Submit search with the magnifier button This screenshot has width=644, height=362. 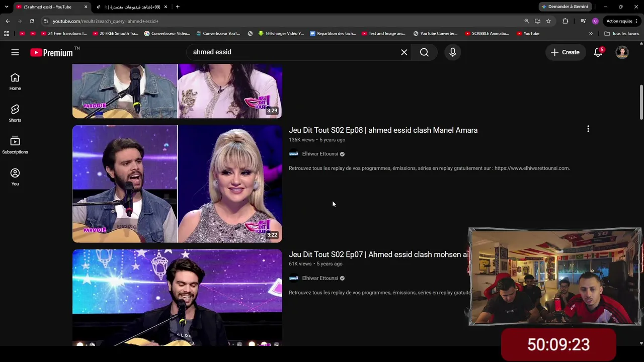click(424, 52)
